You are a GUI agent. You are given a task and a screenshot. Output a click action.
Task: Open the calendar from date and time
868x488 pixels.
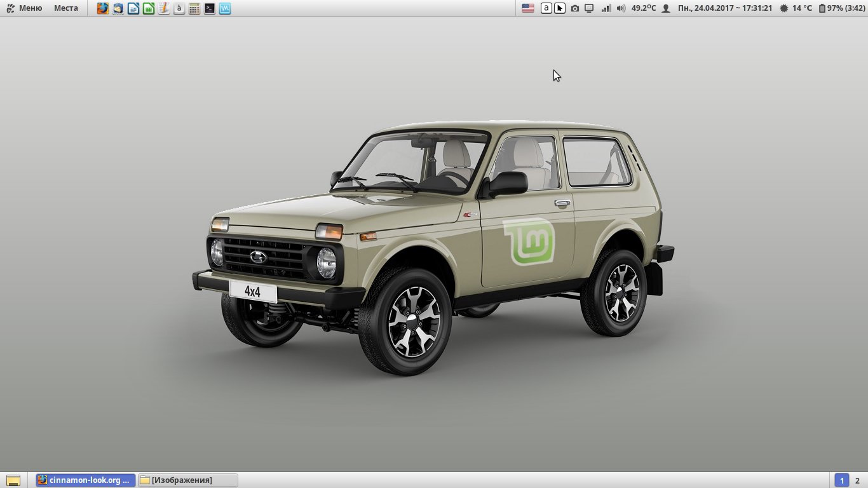[725, 8]
